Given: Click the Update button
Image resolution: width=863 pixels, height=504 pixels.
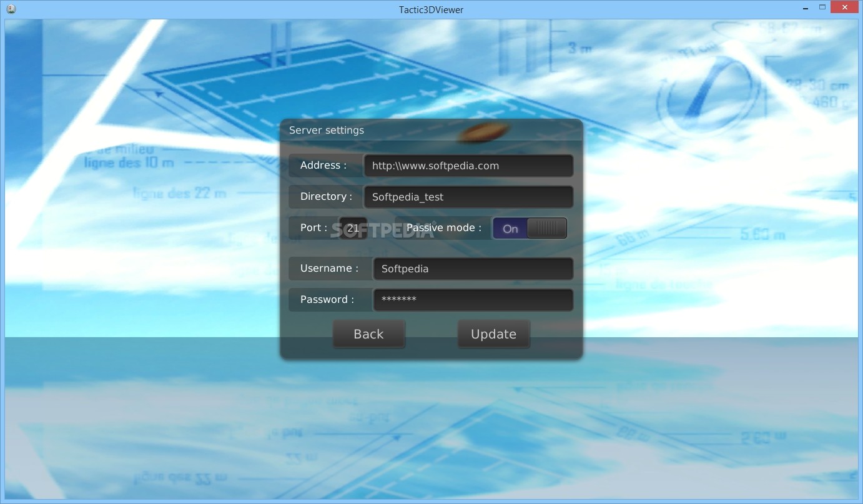Looking at the screenshot, I should (x=493, y=334).
